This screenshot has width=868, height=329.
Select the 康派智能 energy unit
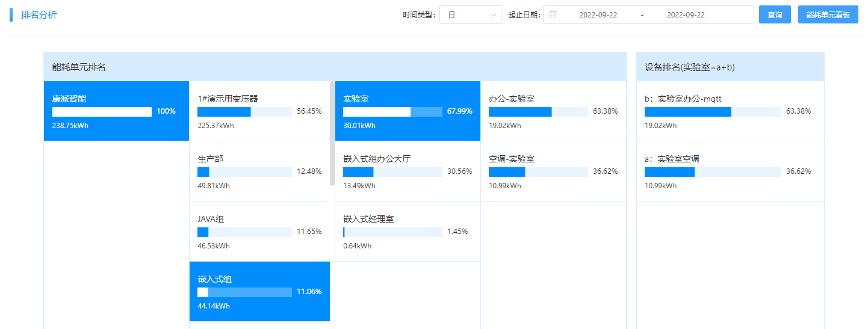116,111
